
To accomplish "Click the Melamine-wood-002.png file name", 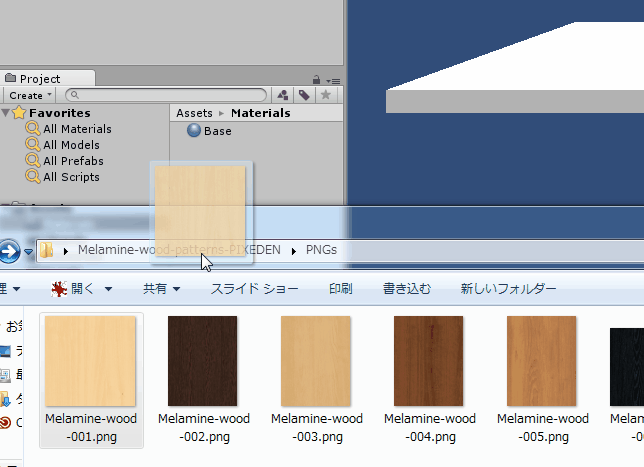I will 204,428.
